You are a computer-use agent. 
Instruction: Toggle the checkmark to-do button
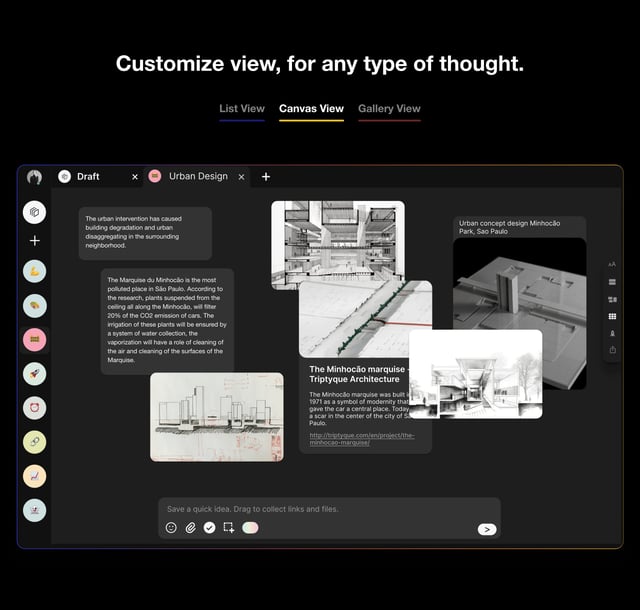(x=209, y=528)
